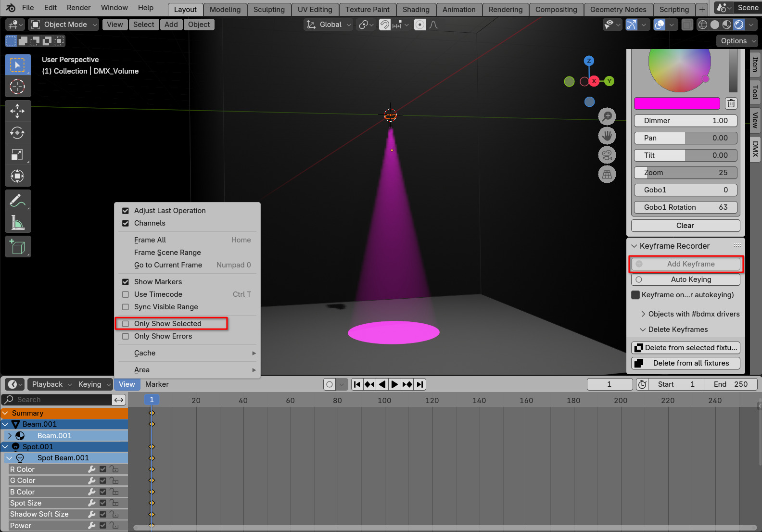The width and height of the screenshot is (762, 532).
Task: Click the channel Search field
Action: coord(57,400)
